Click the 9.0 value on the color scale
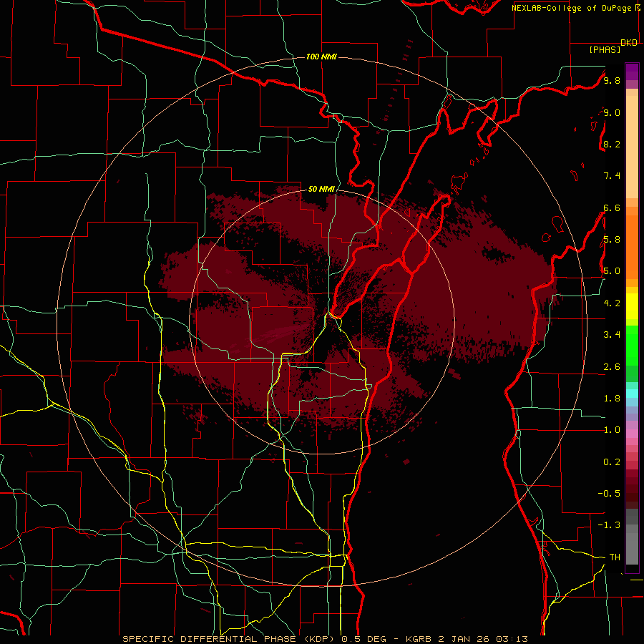The width and height of the screenshot is (644, 644). click(x=612, y=112)
